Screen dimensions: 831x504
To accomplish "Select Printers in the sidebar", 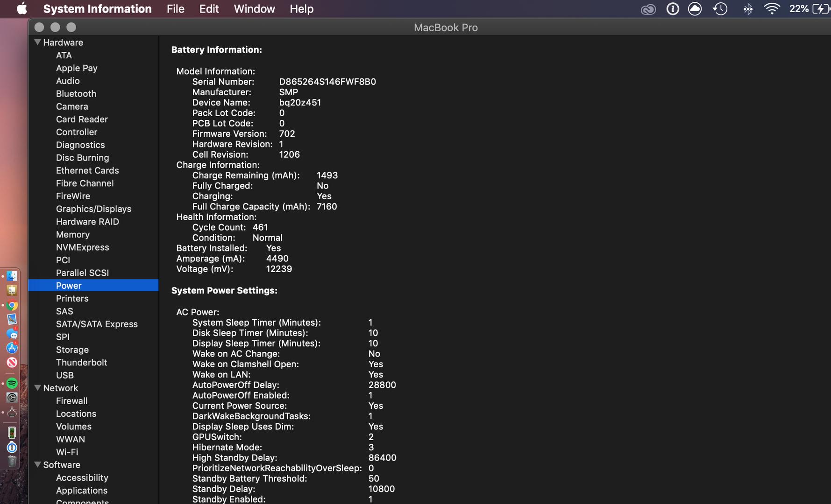I will (x=72, y=299).
